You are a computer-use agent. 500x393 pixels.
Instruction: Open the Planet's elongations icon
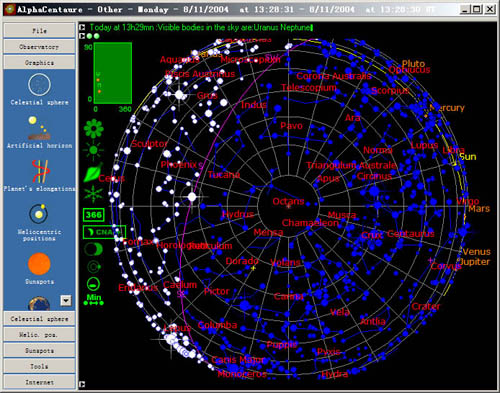pos(40,171)
